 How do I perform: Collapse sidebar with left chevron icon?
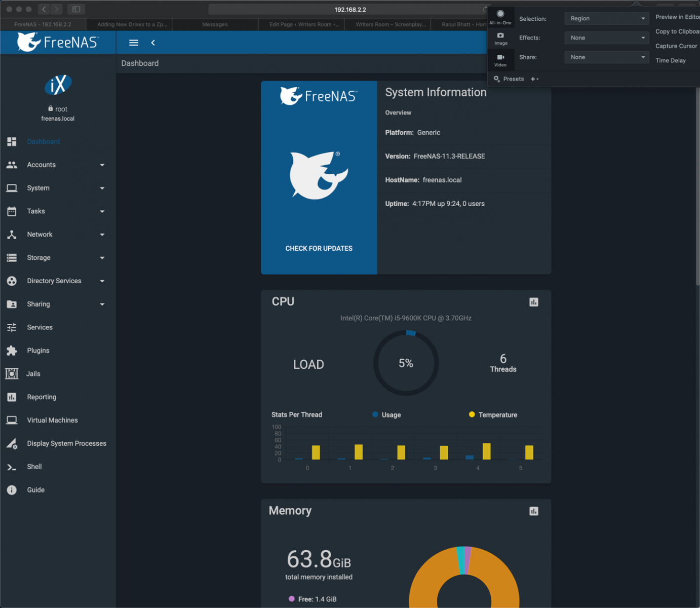coord(153,43)
